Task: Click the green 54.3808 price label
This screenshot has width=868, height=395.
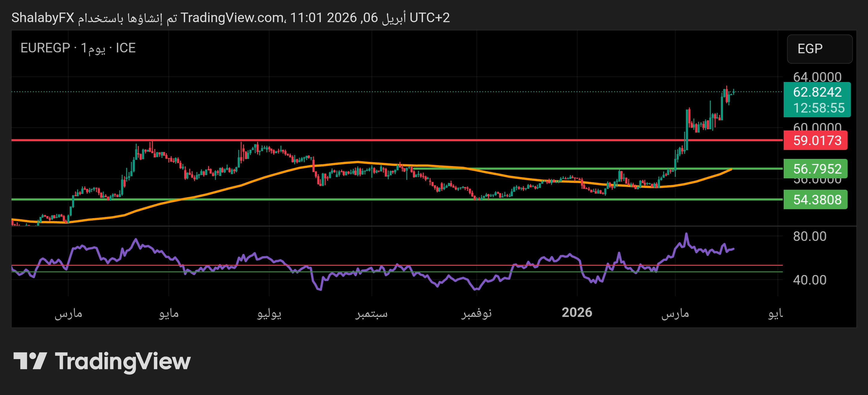Action: tap(816, 200)
